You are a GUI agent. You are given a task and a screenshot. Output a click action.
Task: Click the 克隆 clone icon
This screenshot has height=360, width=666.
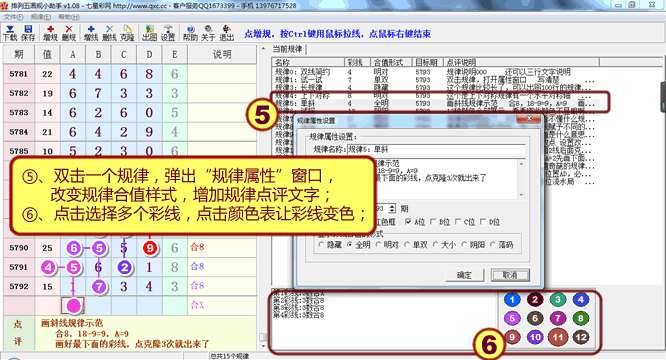[127, 33]
